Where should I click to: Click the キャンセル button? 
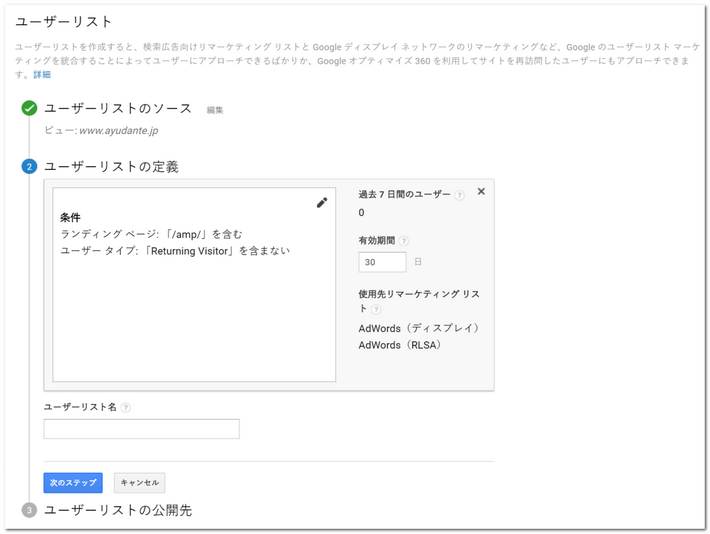(x=139, y=483)
